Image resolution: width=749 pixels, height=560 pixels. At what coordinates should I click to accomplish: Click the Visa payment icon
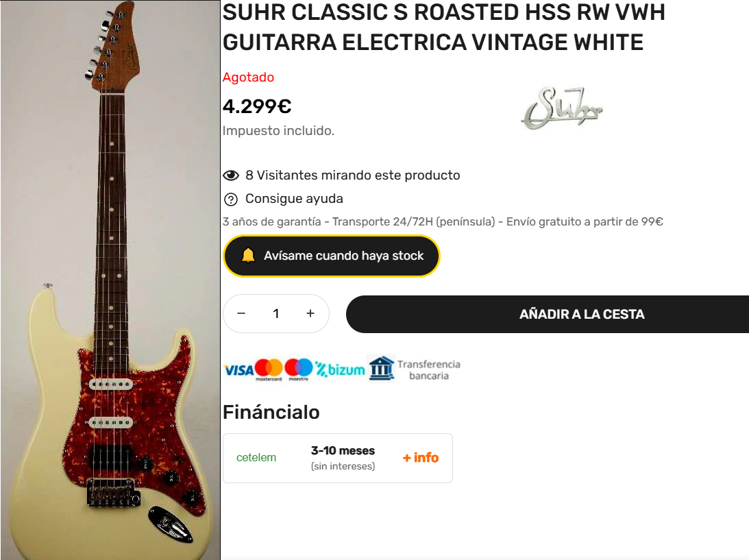238,370
